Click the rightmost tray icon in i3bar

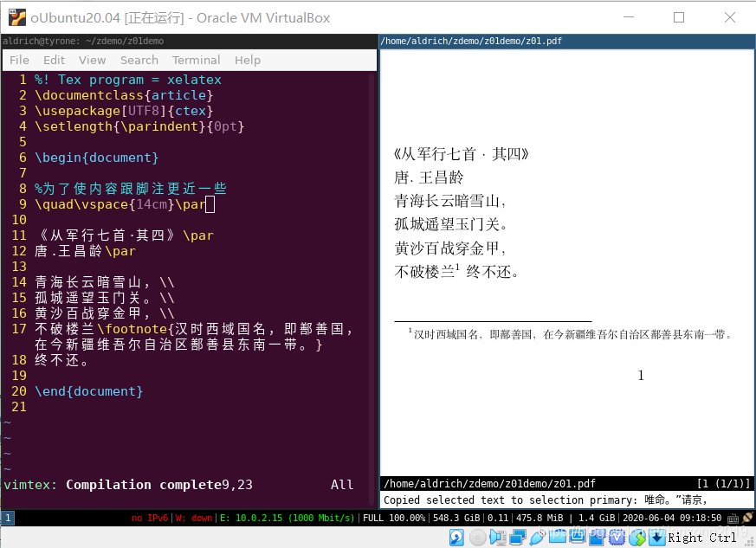pyautogui.click(x=747, y=518)
